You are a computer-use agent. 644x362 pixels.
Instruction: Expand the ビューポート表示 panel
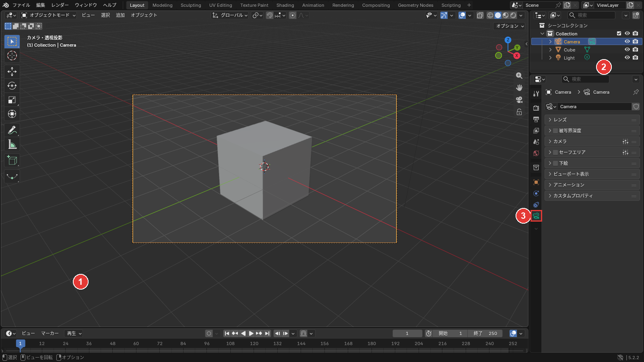coord(592,174)
